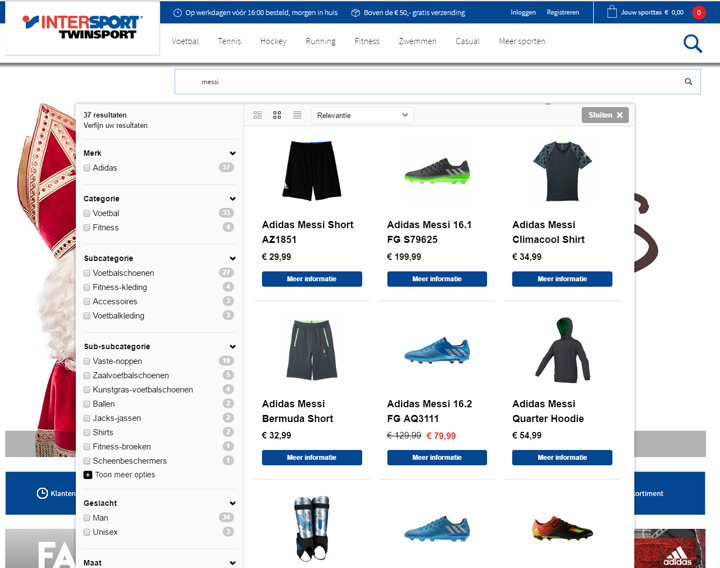Check the Scheenbeschermers filter

[x=87, y=461]
